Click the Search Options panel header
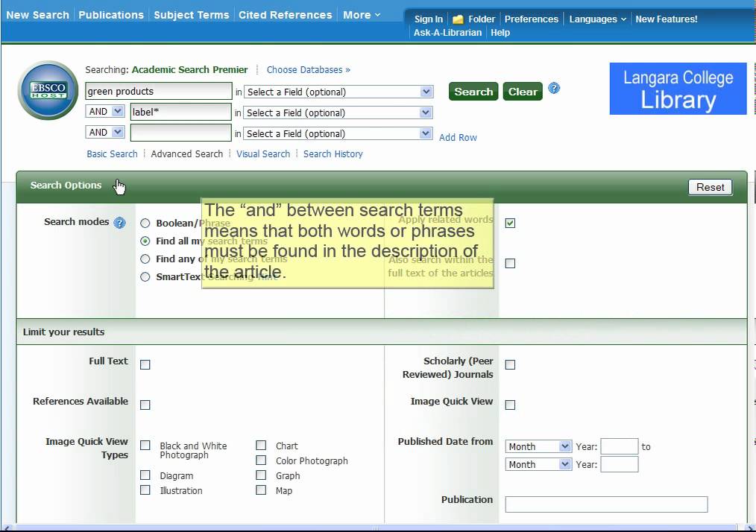The height and width of the screenshot is (532, 756). 382,186
